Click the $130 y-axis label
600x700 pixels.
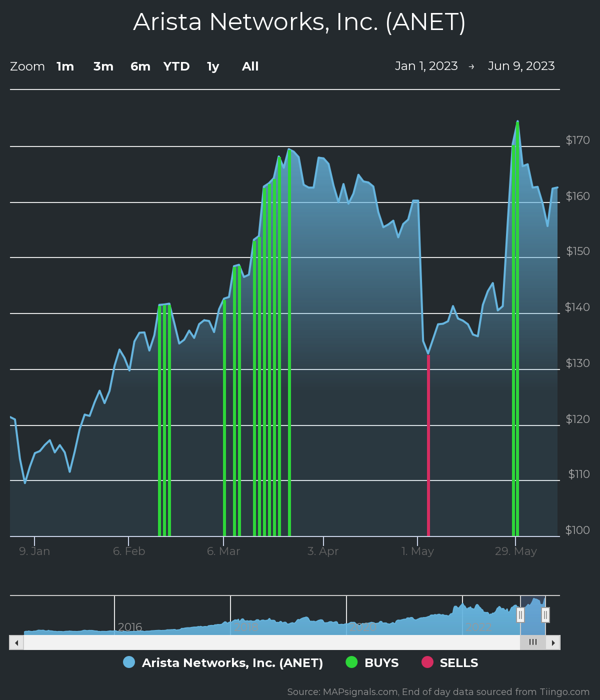click(577, 363)
